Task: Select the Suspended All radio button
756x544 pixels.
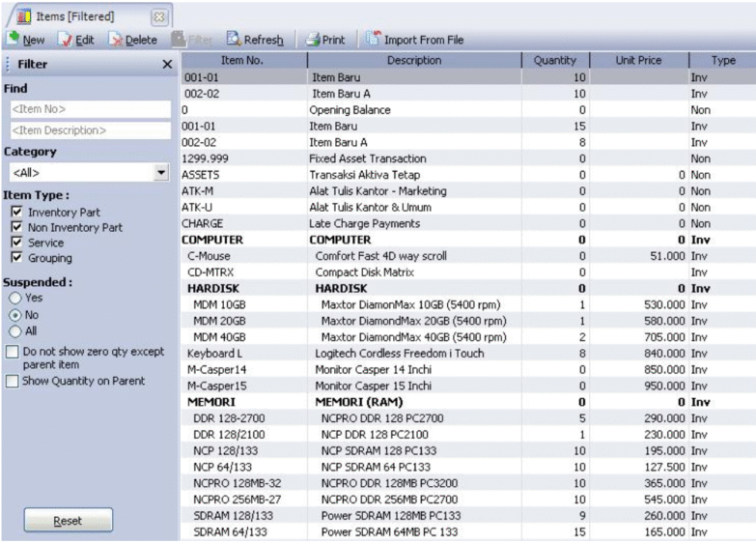Action: click(x=14, y=330)
